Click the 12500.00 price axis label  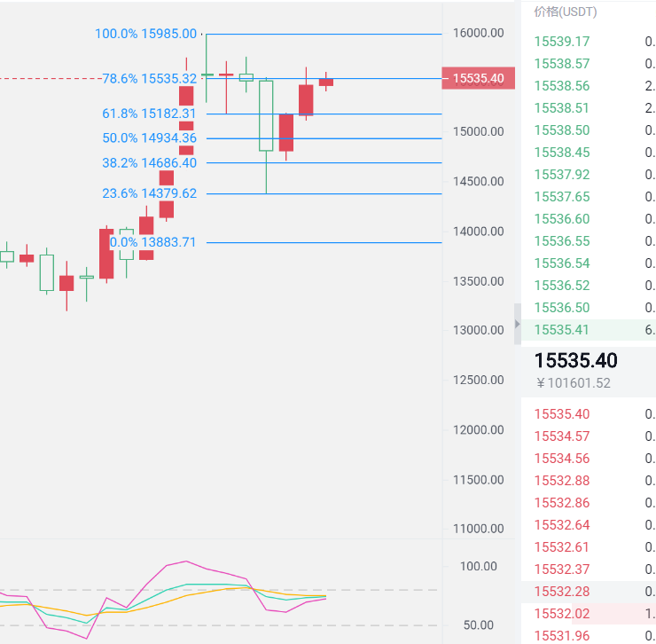tap(478, 380)
